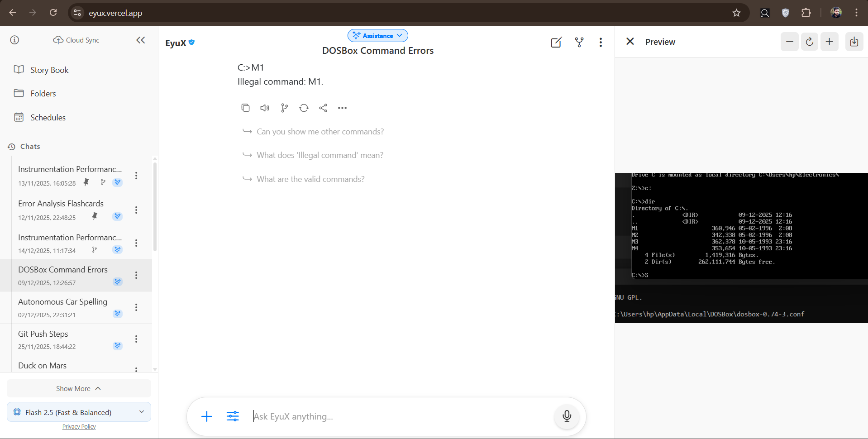868x439 pixels.
Task: Download the preview image
Action: click(854, 42)
